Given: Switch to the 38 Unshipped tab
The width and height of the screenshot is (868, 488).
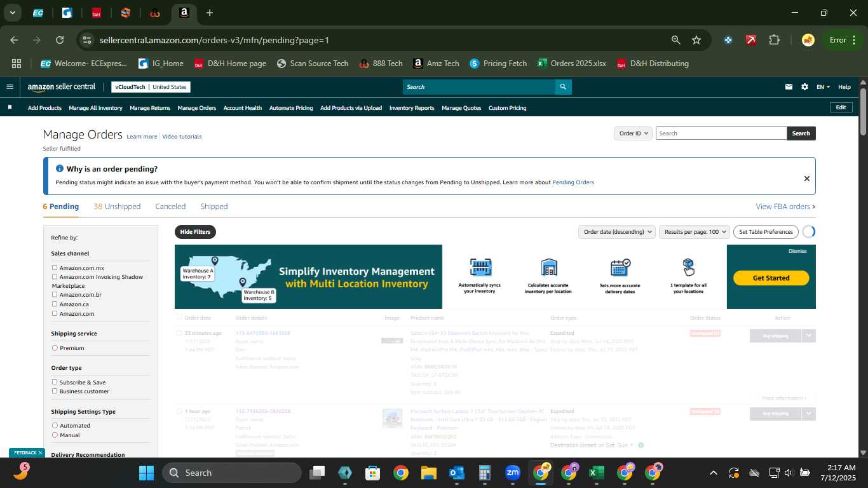Looking at the screenshot, I should point(117,207).
